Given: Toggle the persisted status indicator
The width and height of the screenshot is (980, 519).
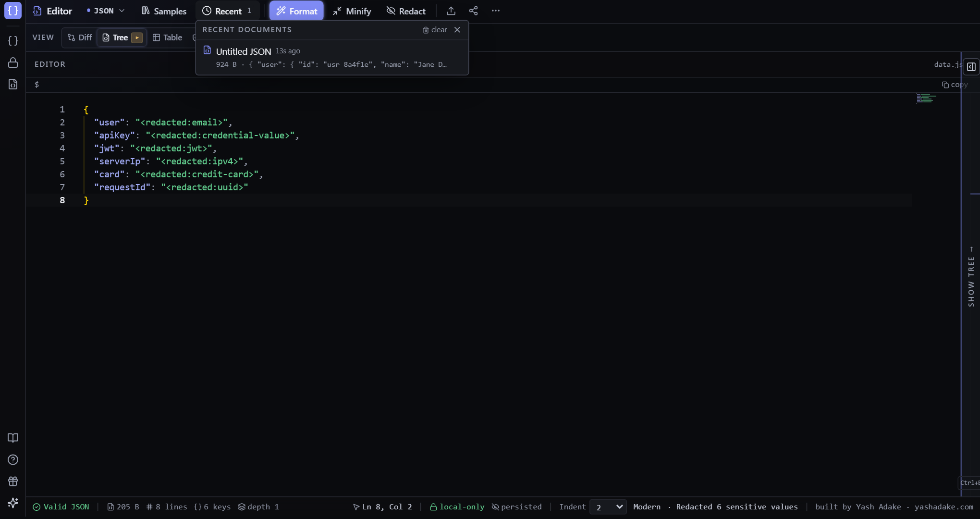Looking at the screenshot, I should 516,507.
